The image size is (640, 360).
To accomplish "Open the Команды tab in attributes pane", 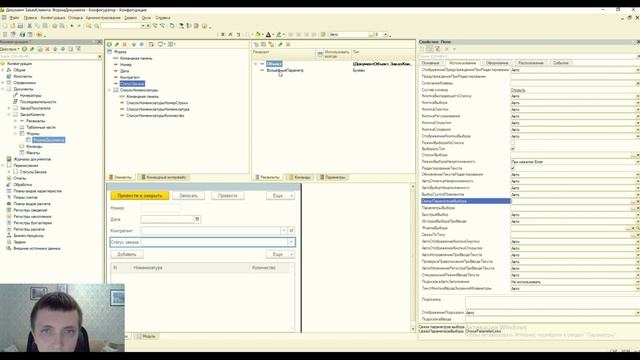I will click(x=300, y=177).
